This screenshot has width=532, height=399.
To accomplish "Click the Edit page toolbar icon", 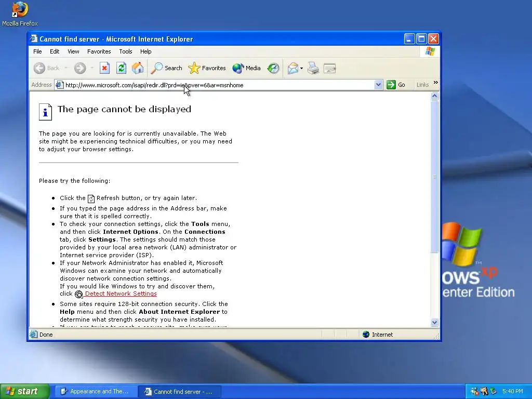I will (x=330, y=68).
